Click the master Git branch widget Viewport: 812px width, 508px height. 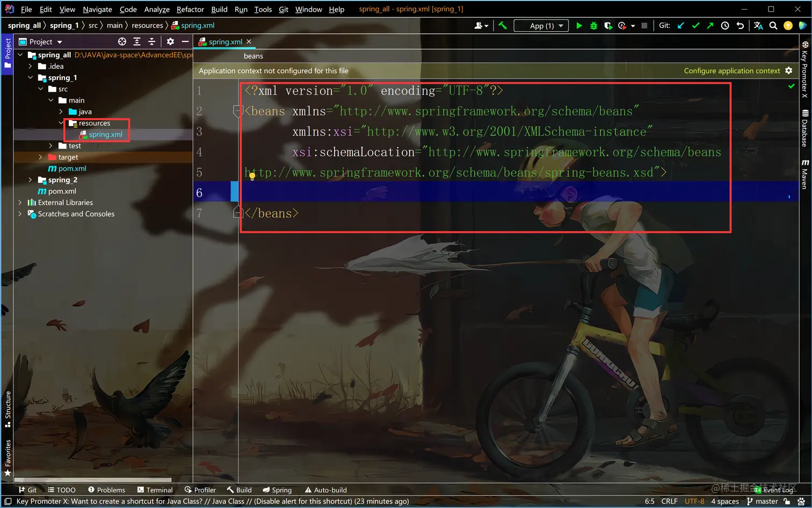(762, 501)
